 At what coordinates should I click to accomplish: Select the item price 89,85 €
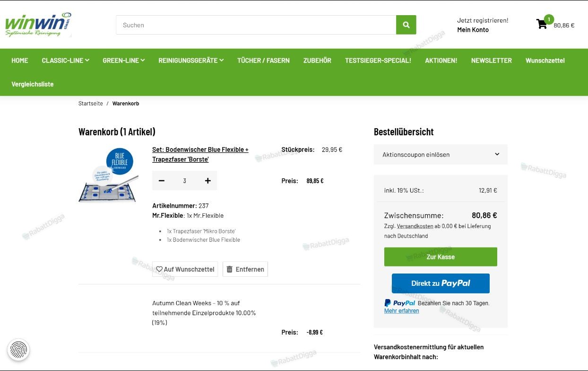(315, 181)
